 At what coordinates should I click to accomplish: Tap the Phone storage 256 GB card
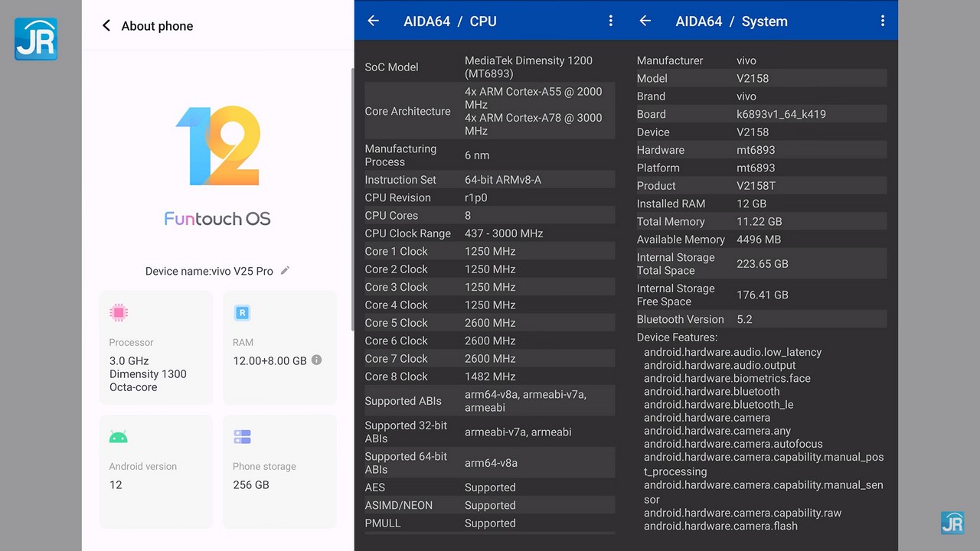[x=279, y=471]
